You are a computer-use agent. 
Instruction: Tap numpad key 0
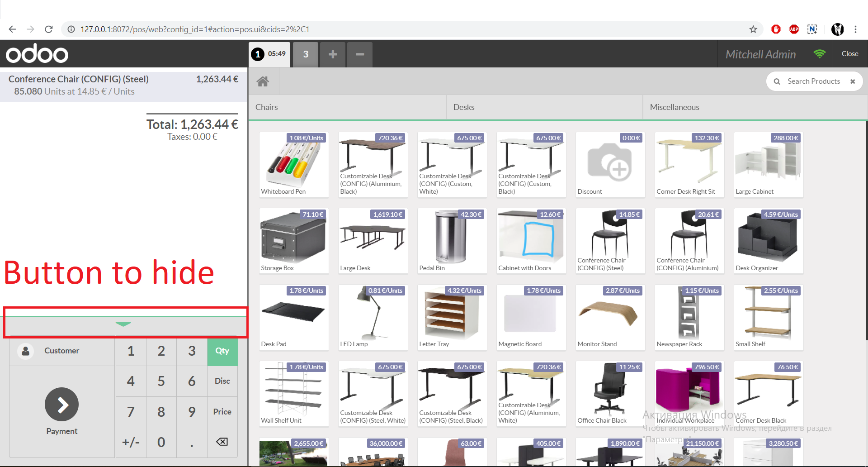pyautogui.click(x=161, y=442)
